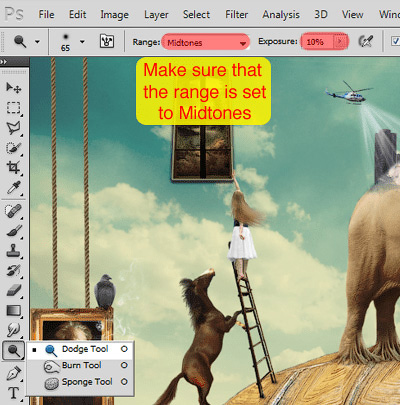Select the Quick Selection tool
Image resolution: width=400 pixels, height=405 pixels.
point(14,148)
